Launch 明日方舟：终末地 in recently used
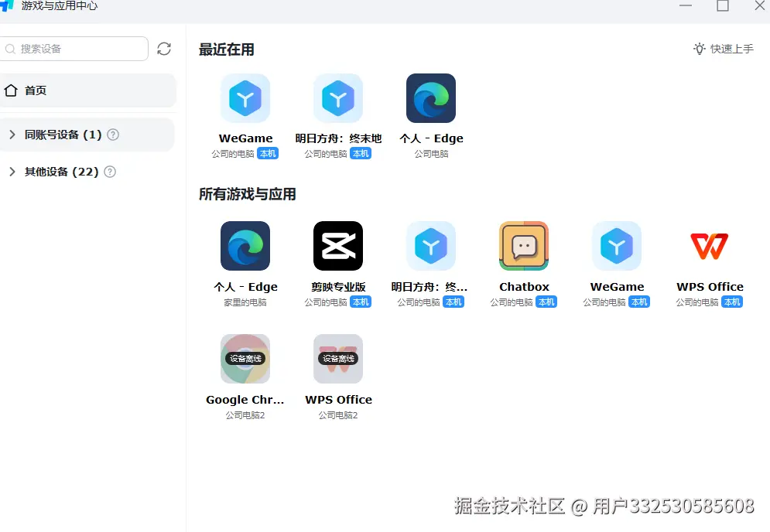Image resolution: width=770 pixels, height=532 pixels. coord(338,98)
